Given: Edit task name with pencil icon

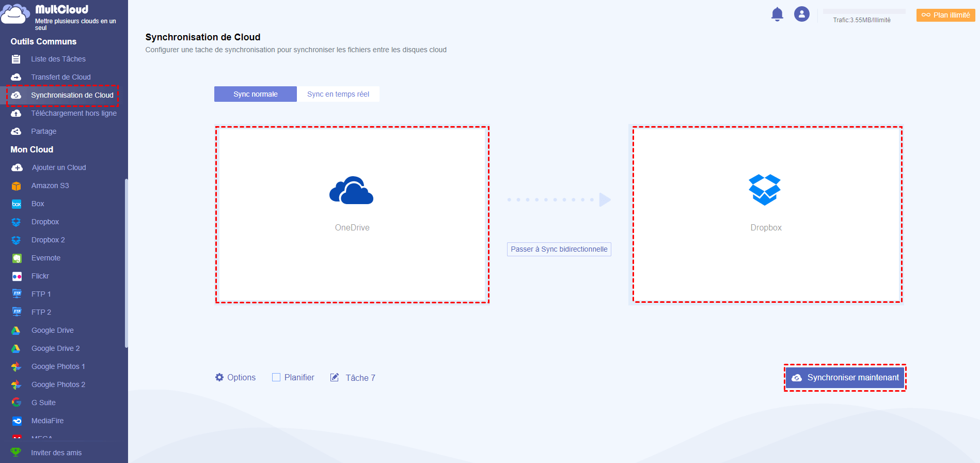Looking at the screenshot, I should (x=335, y=377).
